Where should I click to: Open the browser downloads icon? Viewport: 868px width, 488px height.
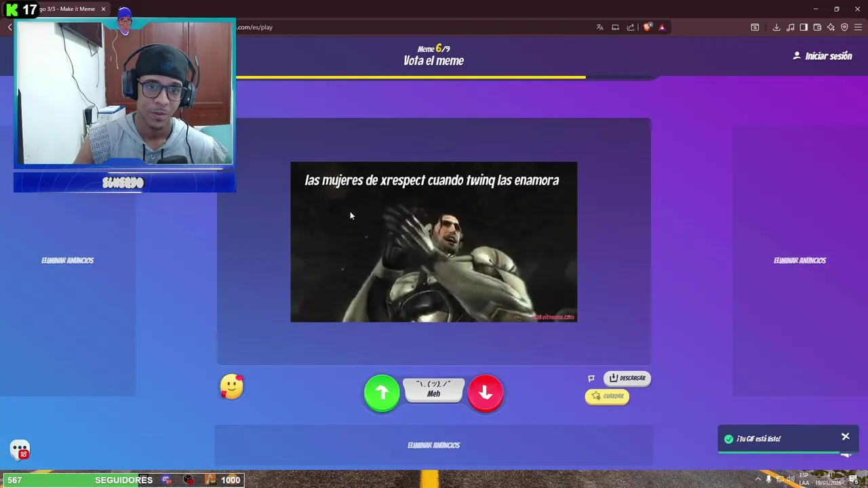pos(776,27)
